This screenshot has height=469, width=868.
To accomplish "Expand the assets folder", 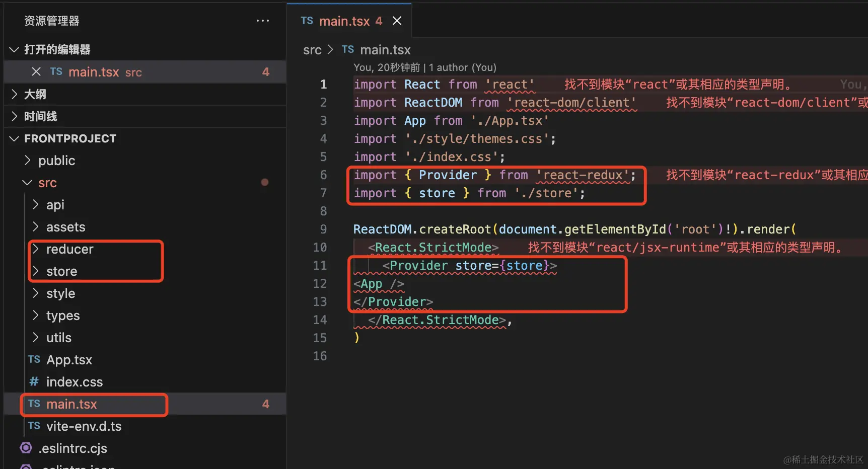I will [36, 227].
